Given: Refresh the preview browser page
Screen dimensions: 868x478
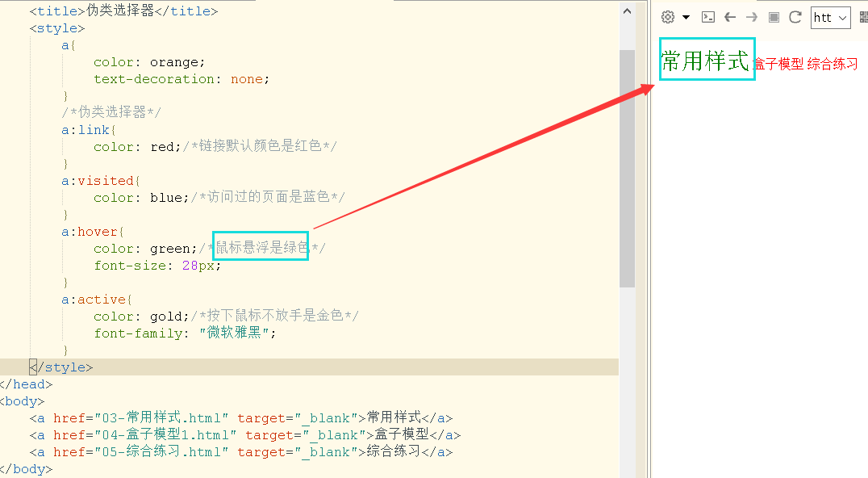Looking at the screenshot, I should coord(795,17).
